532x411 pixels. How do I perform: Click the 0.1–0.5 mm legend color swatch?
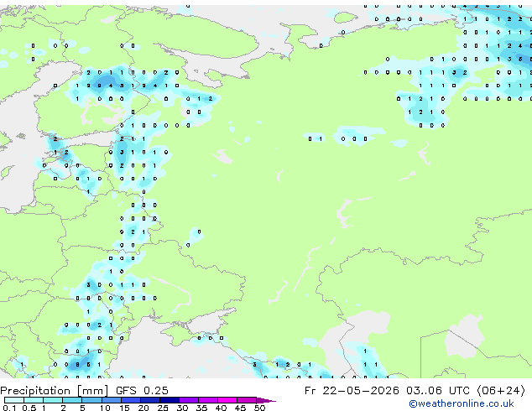point(14,400)
